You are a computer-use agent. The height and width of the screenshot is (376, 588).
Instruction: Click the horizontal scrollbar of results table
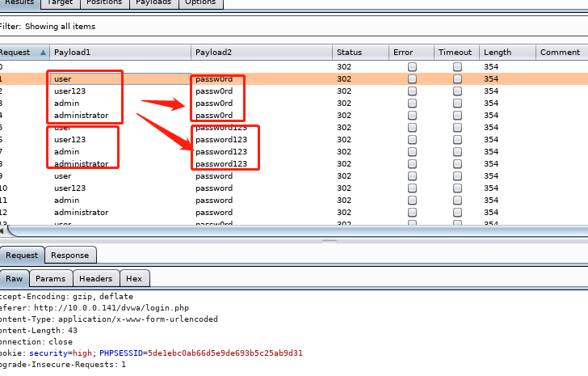pyautogui.click(x=298, y=231)
